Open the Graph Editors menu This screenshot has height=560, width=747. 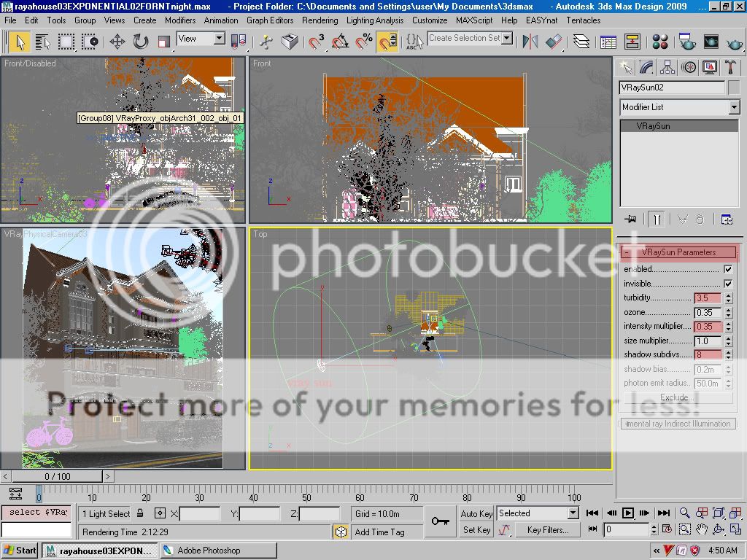coord(270,20)
